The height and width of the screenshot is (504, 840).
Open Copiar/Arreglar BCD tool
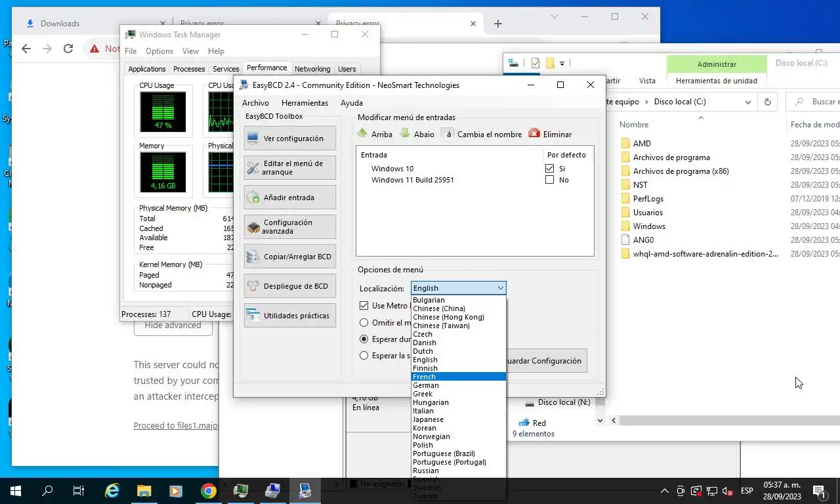(289, 257)
